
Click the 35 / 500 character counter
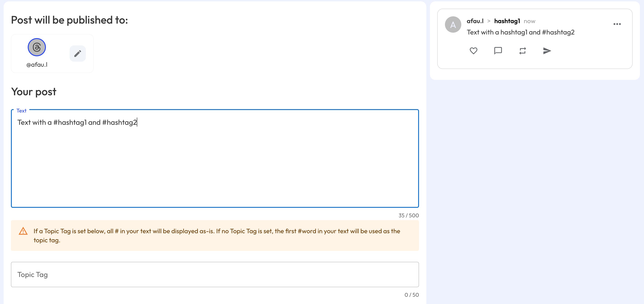(x=408, y=215)
